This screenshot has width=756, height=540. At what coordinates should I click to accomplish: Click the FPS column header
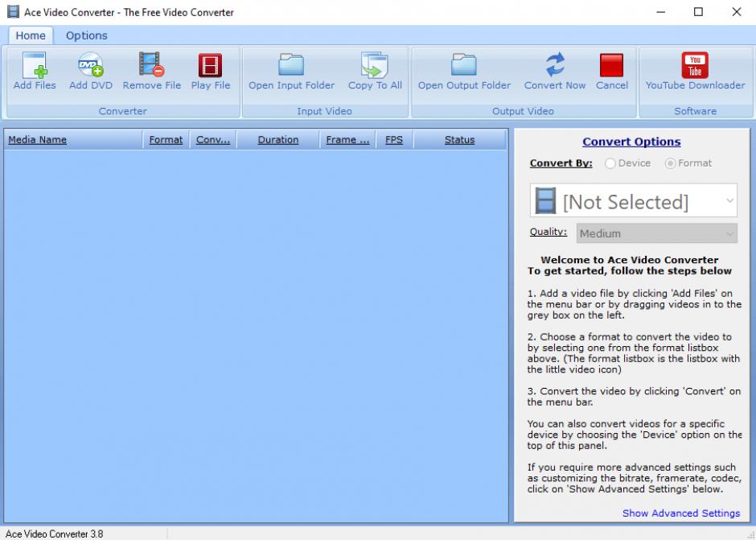(x=394, y=140)
